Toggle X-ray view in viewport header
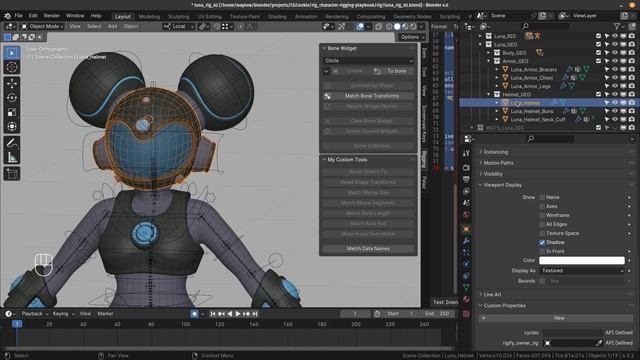 (x=378, y=27)
